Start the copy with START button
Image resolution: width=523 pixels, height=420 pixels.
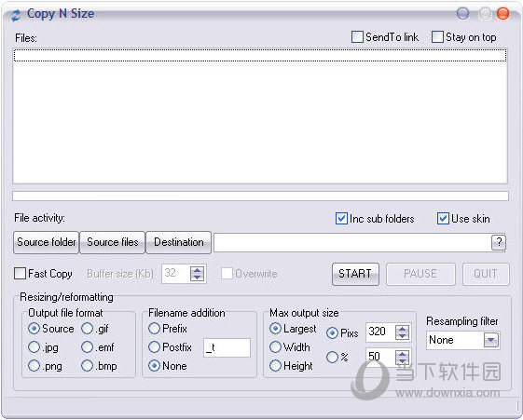tap(355, 274)
